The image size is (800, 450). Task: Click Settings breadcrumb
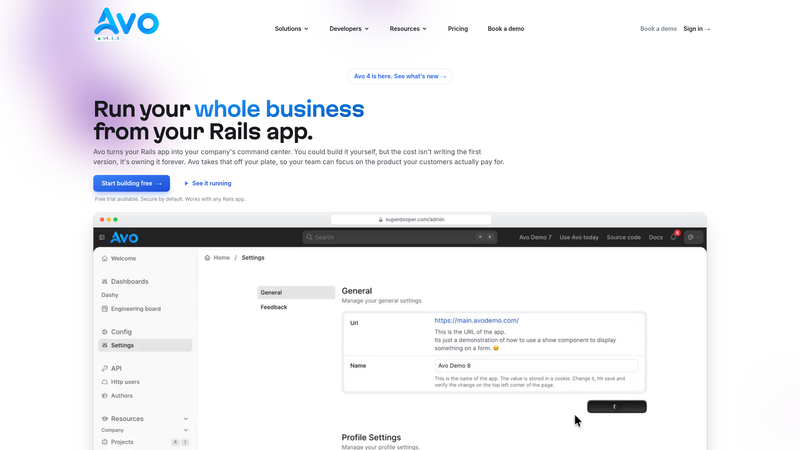click(253, 258)
